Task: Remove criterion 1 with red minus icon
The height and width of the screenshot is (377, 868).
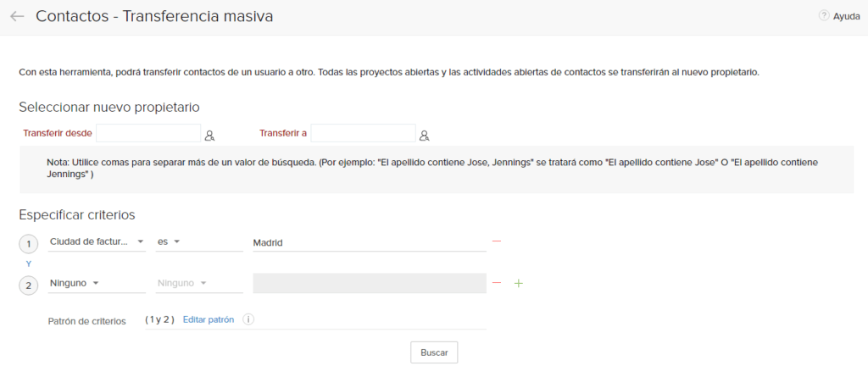Action: click(497, 241)
